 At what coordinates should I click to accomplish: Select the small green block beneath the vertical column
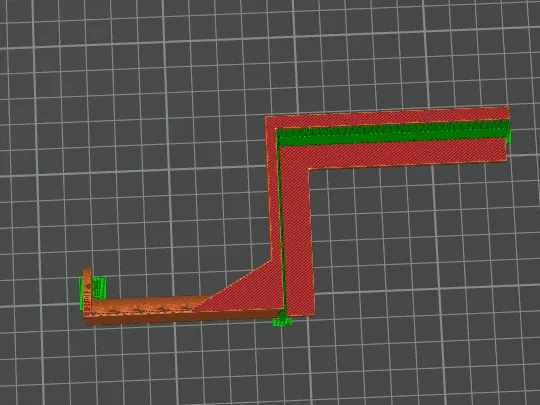(x=282, y=322)
